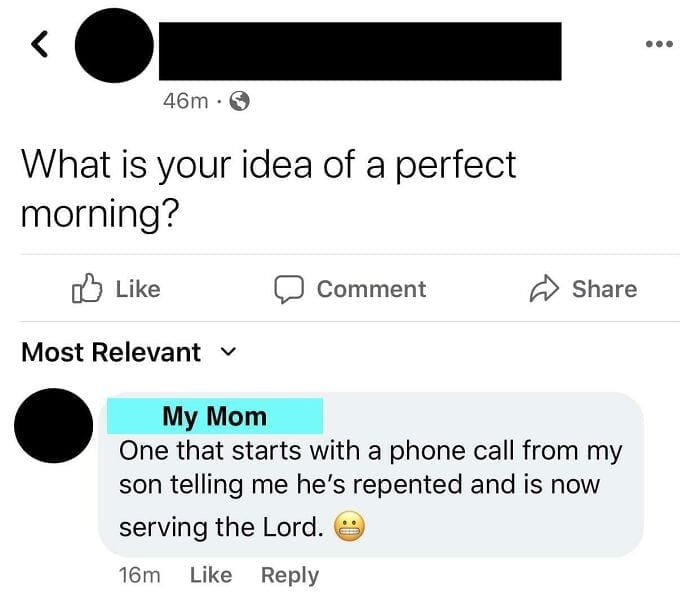Like the comment by My Mom
This screenshot has height=596, width=700.
pyautogui.click(x=211, y=575)
